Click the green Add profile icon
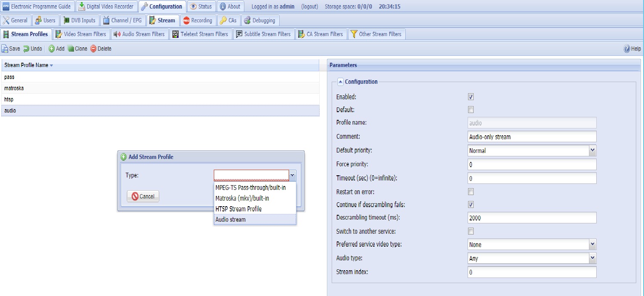644x296 pixels. click(x=52, y=49)
